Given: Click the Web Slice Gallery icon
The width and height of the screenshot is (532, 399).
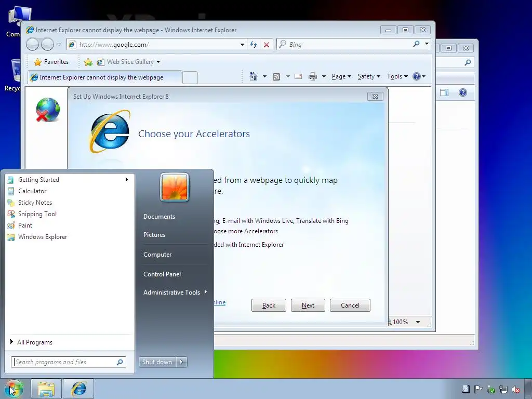Looking at the screenshot, I should click(x=100, y=62).
